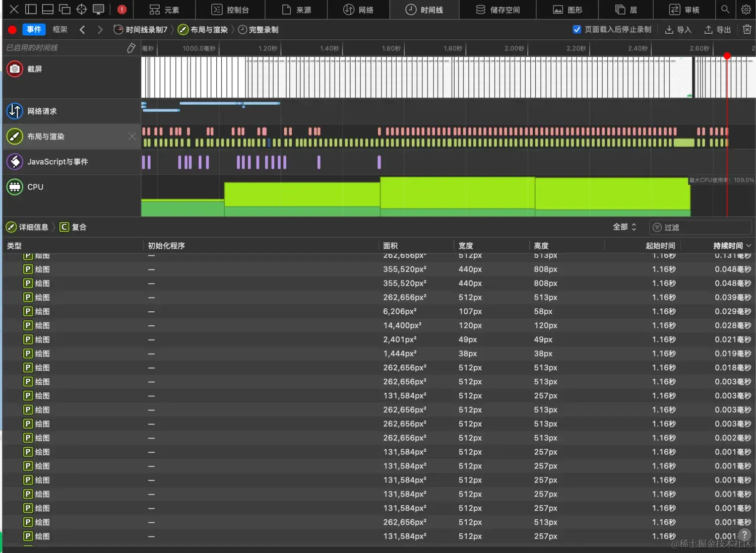Switch to the 来源 (Sources) tab
This screenshot has width=756, height=553.
tap(296, 10)
